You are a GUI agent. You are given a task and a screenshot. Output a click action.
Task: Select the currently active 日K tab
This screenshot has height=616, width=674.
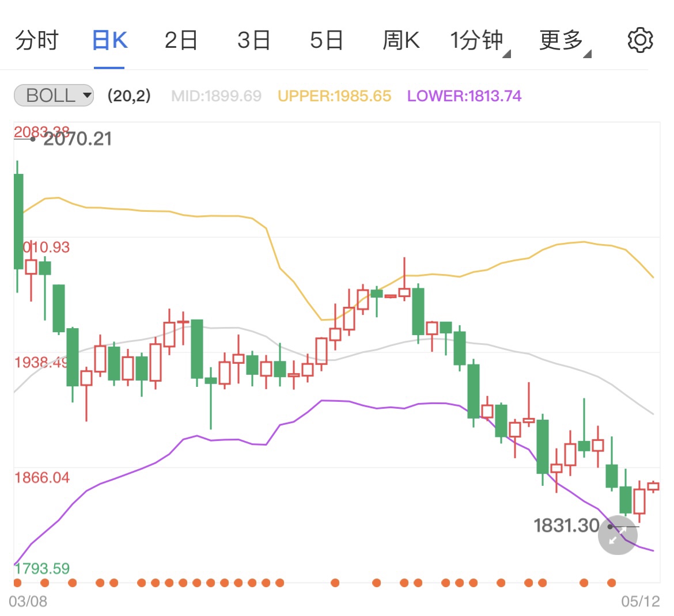[109, 40]
